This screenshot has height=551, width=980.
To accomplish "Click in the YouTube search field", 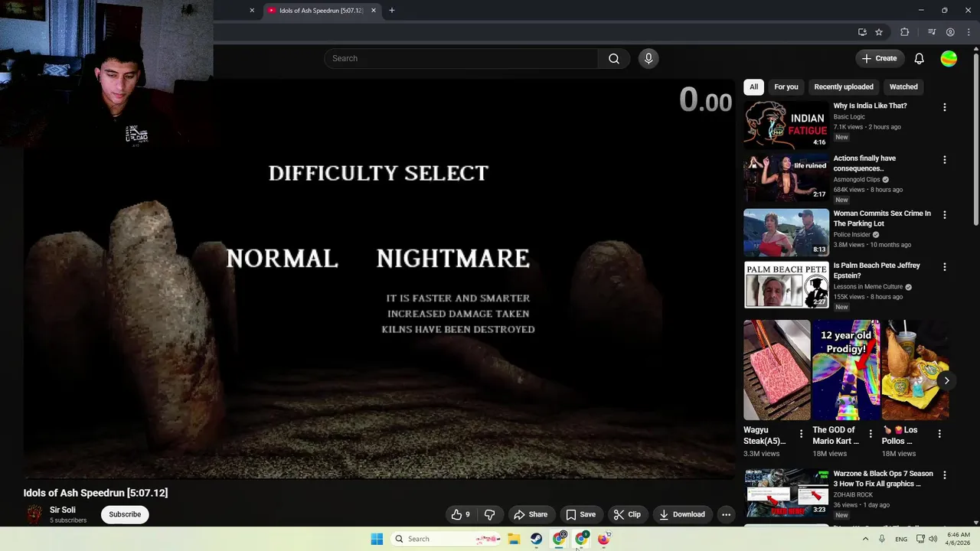I will [x=461, y=58].
